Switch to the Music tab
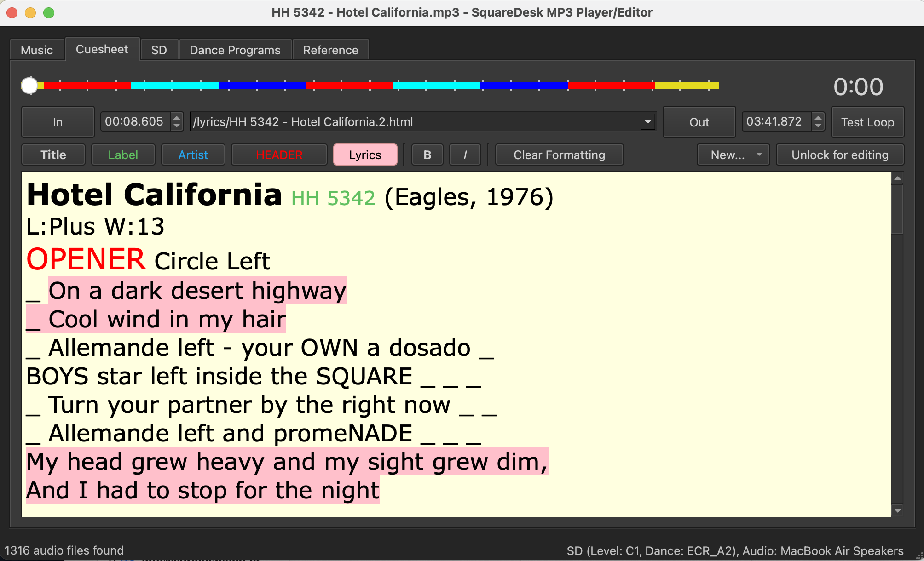Screen dimensions: 924x561 (37, 50)
